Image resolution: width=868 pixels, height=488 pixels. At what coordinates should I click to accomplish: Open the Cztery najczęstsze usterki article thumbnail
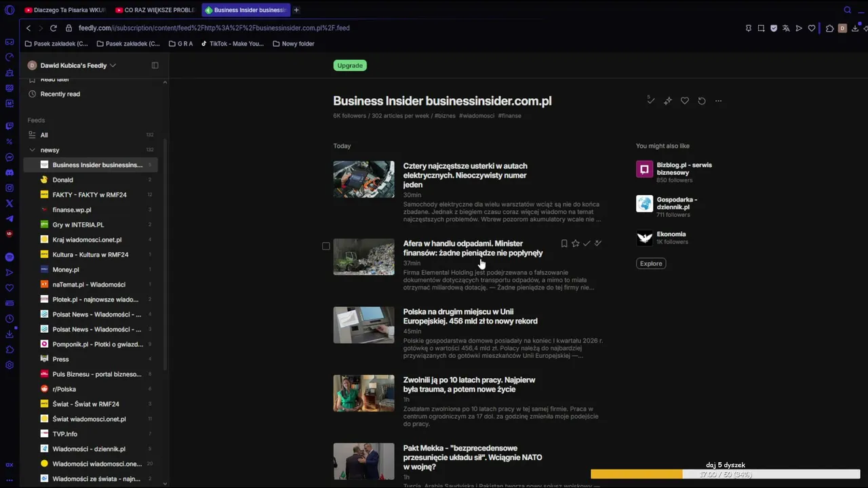(x=363, y=179)
